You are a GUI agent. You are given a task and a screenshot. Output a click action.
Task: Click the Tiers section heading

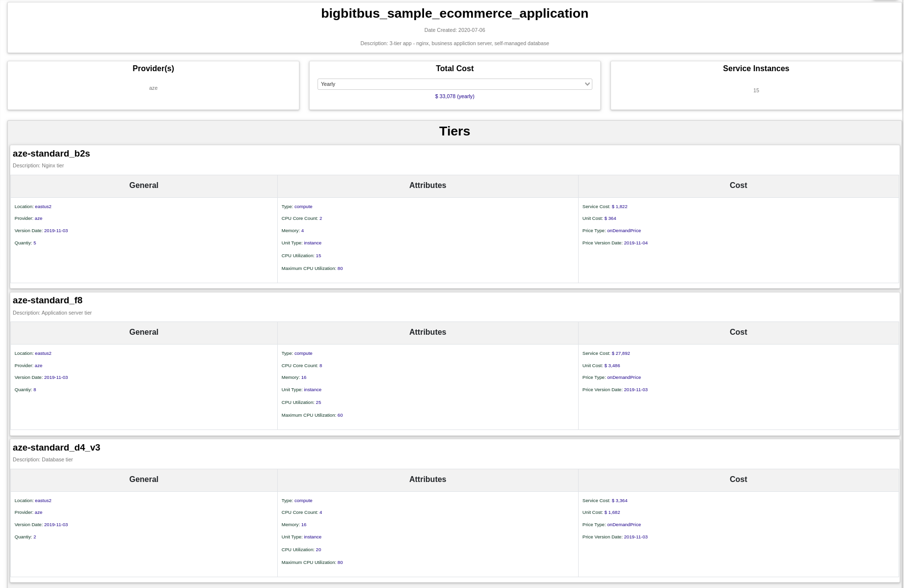click(454, 131)
